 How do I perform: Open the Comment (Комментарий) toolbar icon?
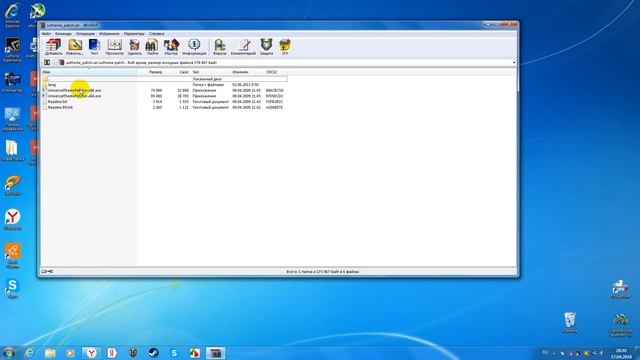[243, 47]
